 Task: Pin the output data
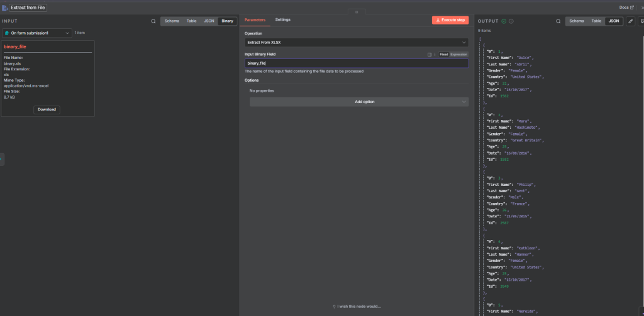tap(641, 21)
